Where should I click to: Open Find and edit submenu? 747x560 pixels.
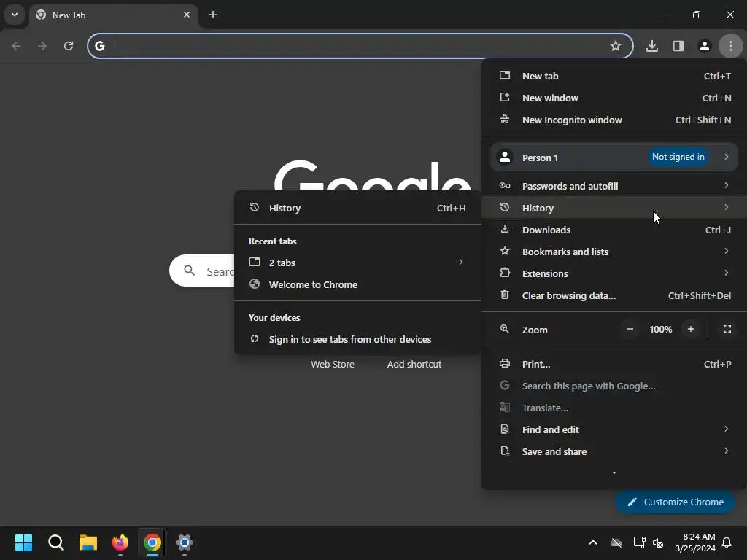pyautogui.click(x=614, y=430)
